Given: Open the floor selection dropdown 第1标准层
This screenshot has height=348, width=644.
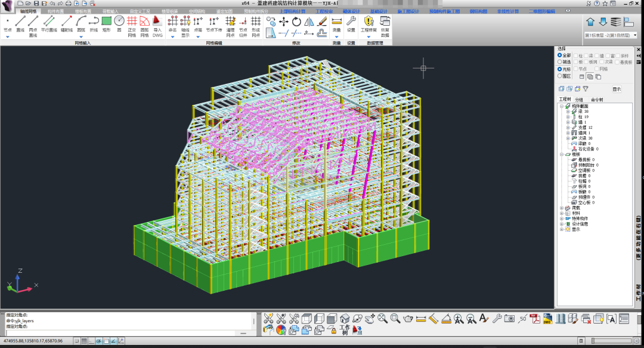Looking at the screenshot, I should (611, 35).
